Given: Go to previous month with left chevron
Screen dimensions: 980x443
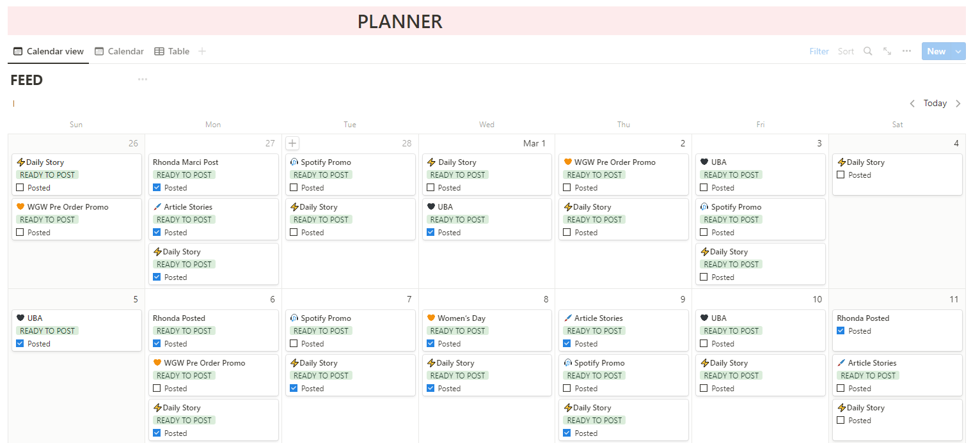Looking at the screenshot, I should pos(912,104).
